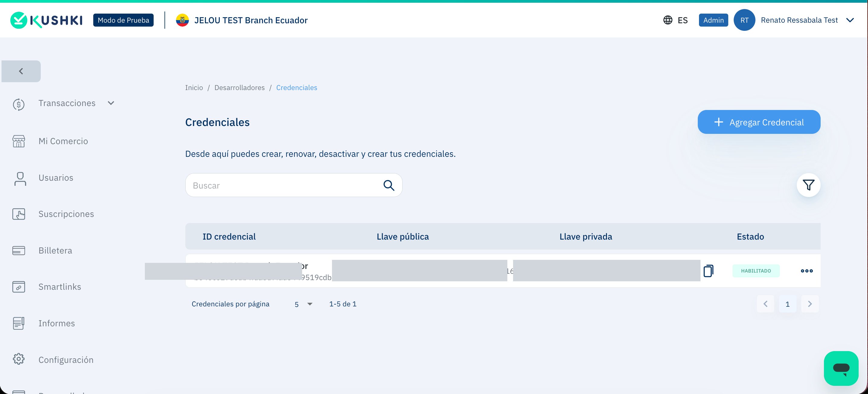Change language from ES

pos(683,20)
